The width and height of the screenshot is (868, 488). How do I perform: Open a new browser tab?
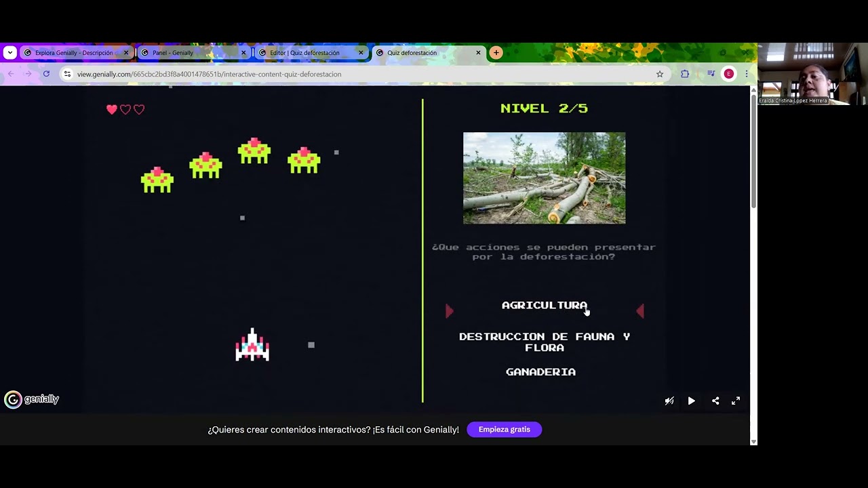click(496, 53)
